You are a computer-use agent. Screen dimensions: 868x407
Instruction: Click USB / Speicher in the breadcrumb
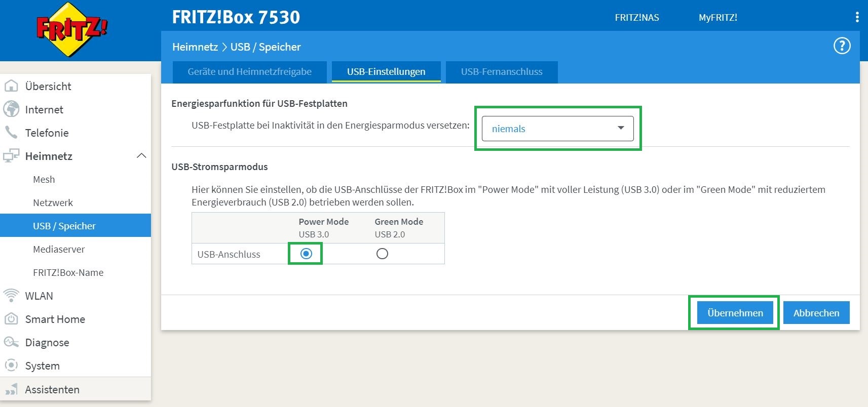click(x=266, y=47)
